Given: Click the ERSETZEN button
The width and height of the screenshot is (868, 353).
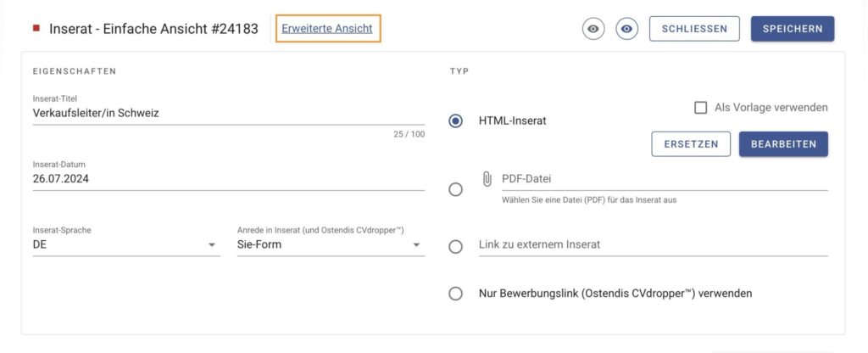Looking at the screenshot, I should [x=691, y=144].
